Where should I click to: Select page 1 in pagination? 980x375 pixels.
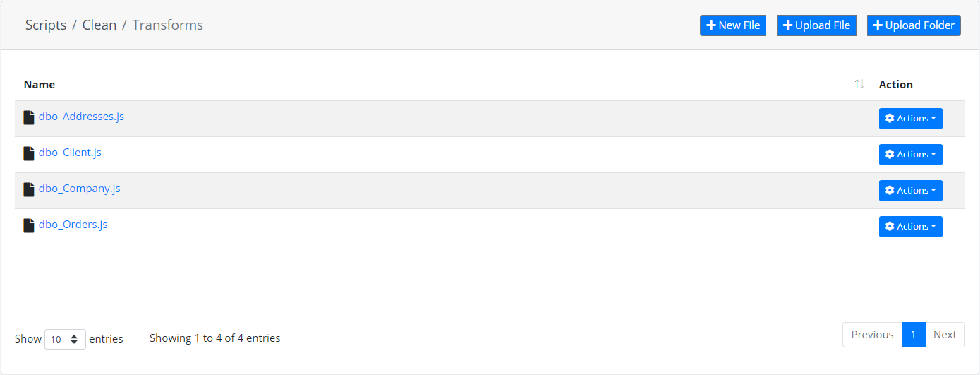(x=913, y=335)
